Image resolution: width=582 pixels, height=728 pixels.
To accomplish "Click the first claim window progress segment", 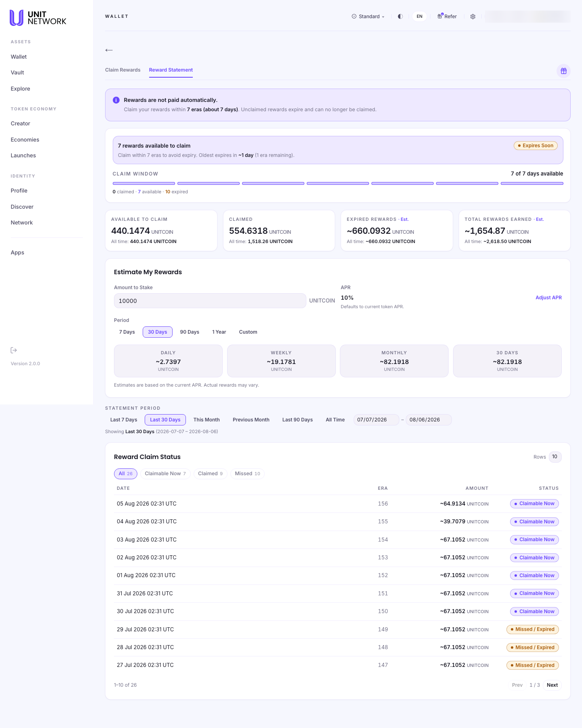I will [x=144, y=184].
